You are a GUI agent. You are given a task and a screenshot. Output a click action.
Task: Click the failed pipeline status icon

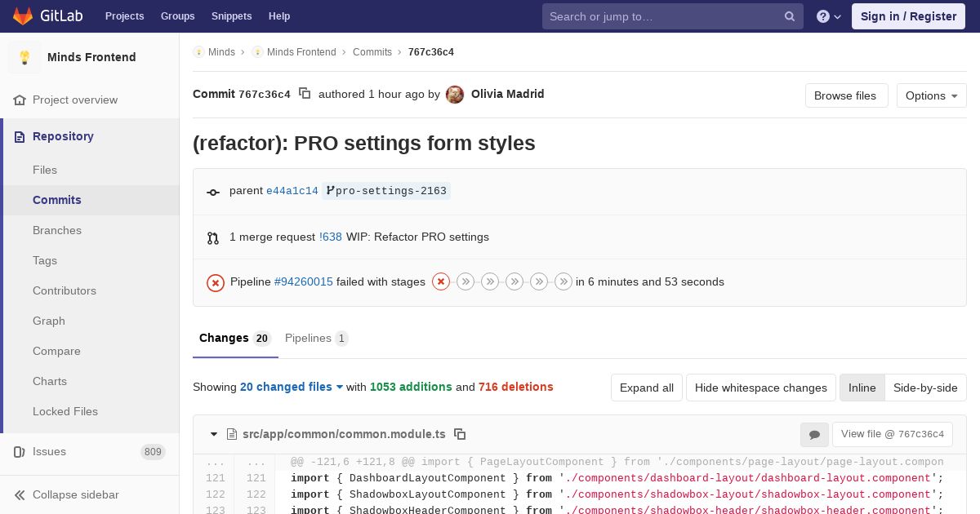(x=216, y=282)
